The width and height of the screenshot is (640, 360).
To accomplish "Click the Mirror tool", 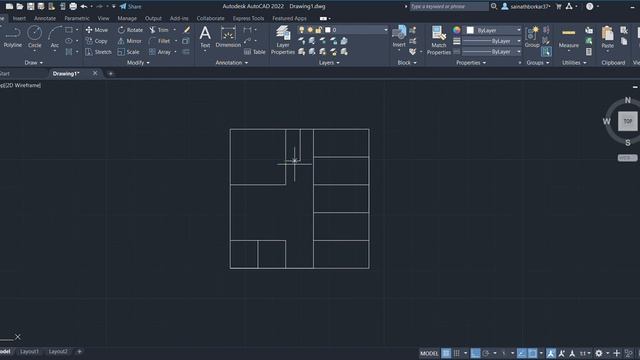I will pos(129,41).
